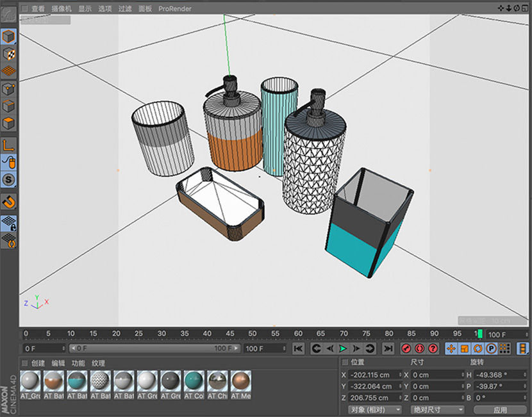Click the rotation H field -49.368
This screenshot has width=532, height=417.
(x=500, y=375)
